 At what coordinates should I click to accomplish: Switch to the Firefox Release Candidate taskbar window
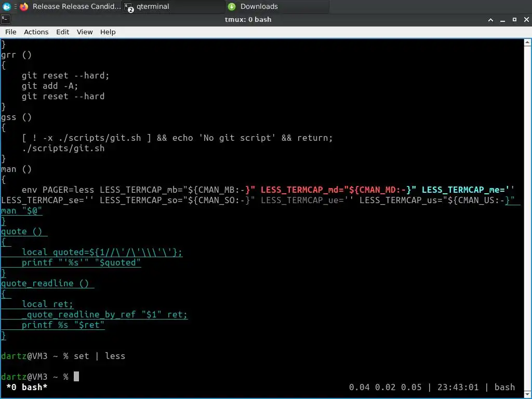70,6
